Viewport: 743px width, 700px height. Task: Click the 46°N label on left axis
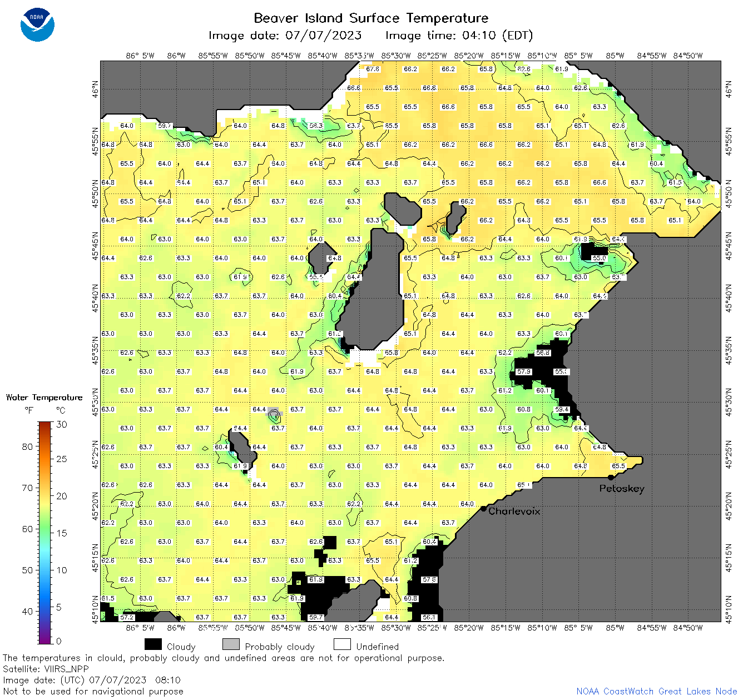[x=96, y=89]
